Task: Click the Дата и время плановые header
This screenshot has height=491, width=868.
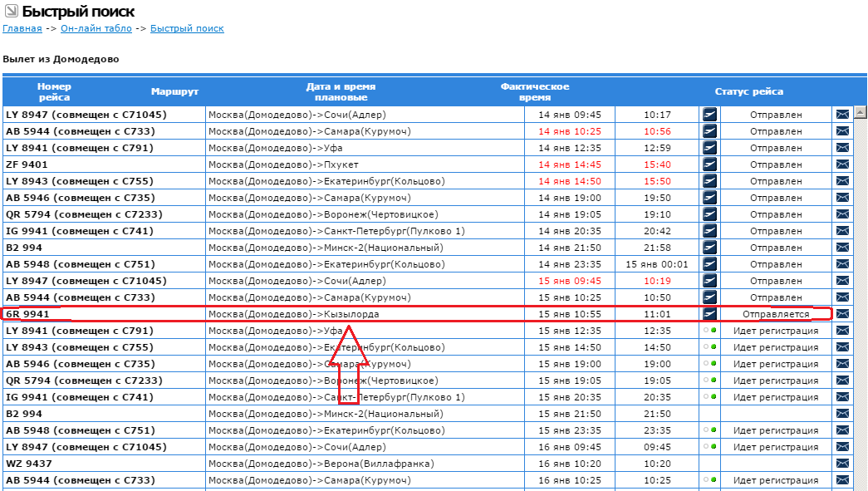Action: [341, 92]
